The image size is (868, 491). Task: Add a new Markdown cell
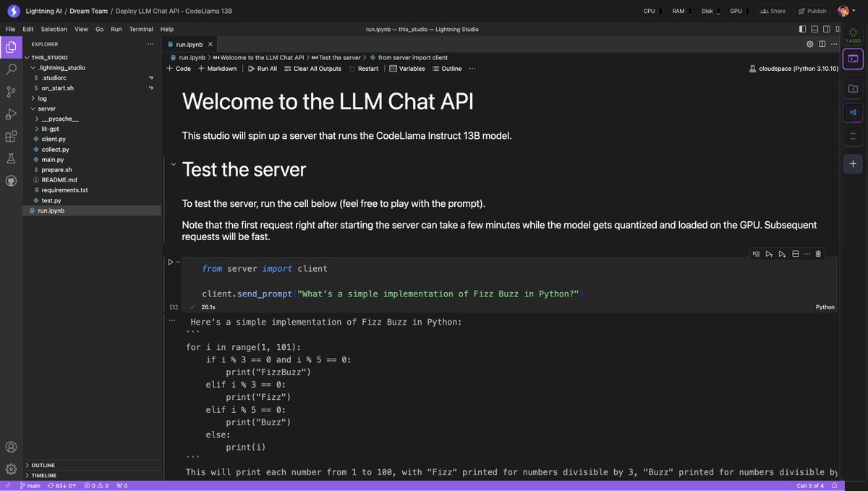pyautogui.click(x=217, y=69)
